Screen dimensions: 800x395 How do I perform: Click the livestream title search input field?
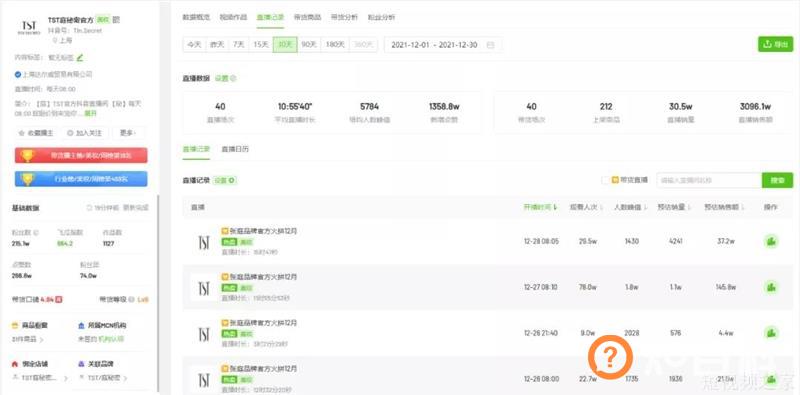tap(709, 180)
